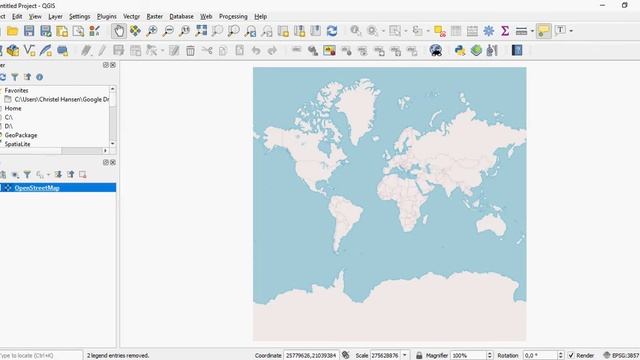
Task: Click the Rotation value field
Action: coord(540,356)
